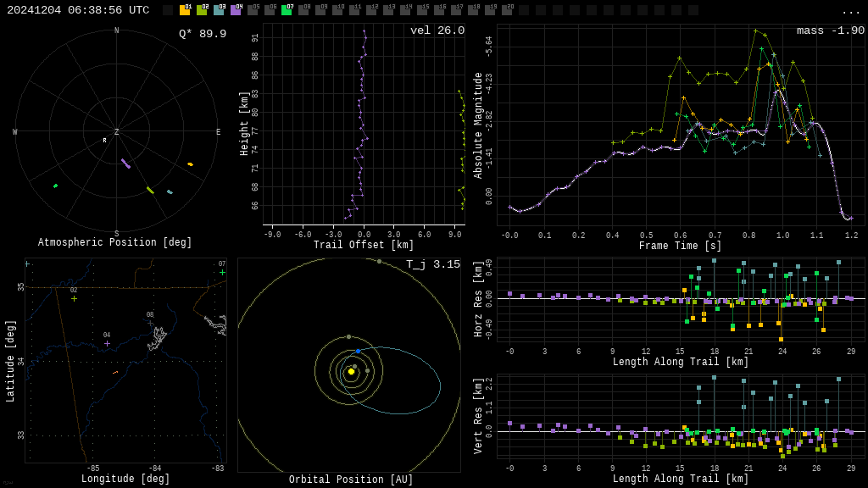
Task: Click the purple meteor streak in sky plot
Action: pyautogui.click(x=125, y=164)
